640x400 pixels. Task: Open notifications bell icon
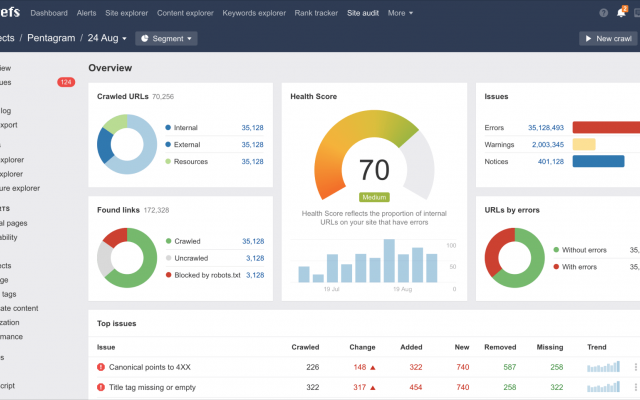[x=621, y=12]
